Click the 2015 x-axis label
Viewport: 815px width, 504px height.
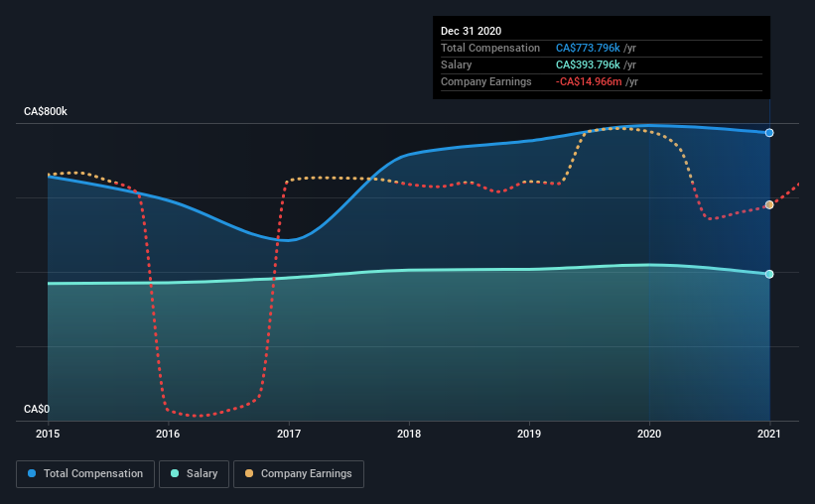48,434
